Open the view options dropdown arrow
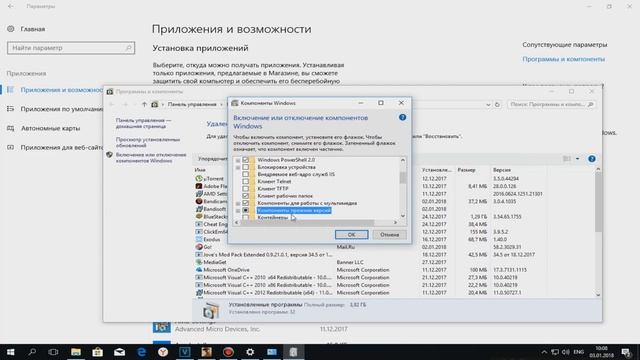This screenshot has width=640, height=360. point(577,159)
